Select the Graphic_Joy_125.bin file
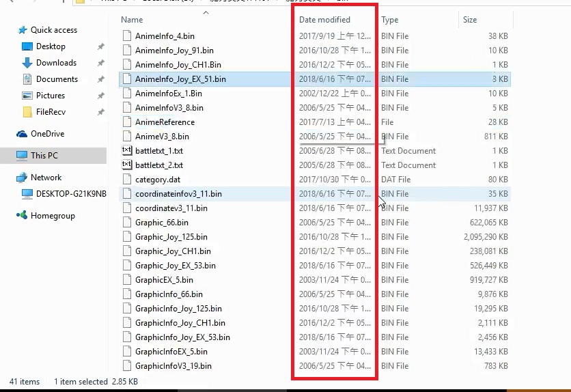571x392 pixels. 171,237
